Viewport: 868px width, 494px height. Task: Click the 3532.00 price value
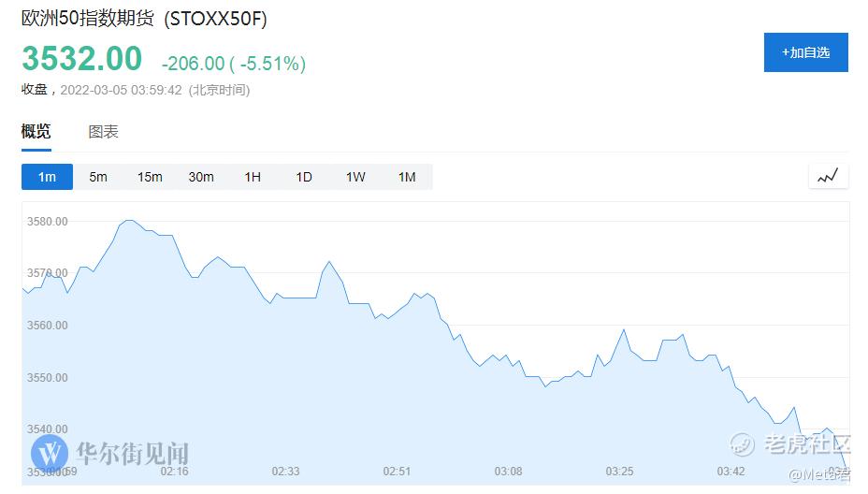pos(82,59)
